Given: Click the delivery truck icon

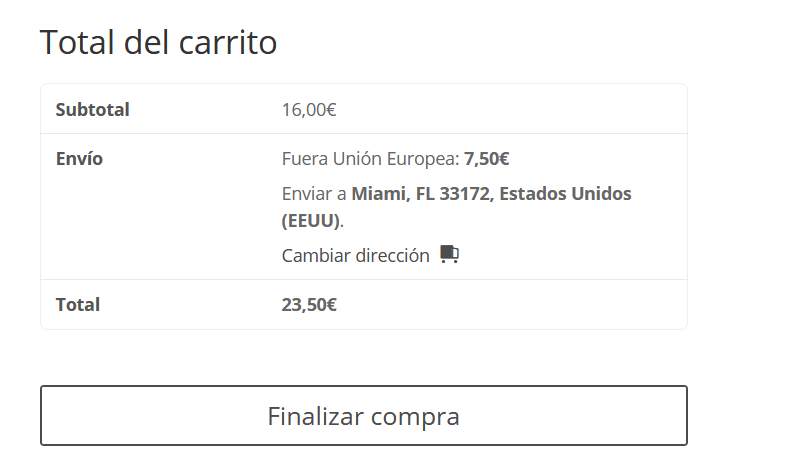Looking at the screenshot, I should (449, 254).
